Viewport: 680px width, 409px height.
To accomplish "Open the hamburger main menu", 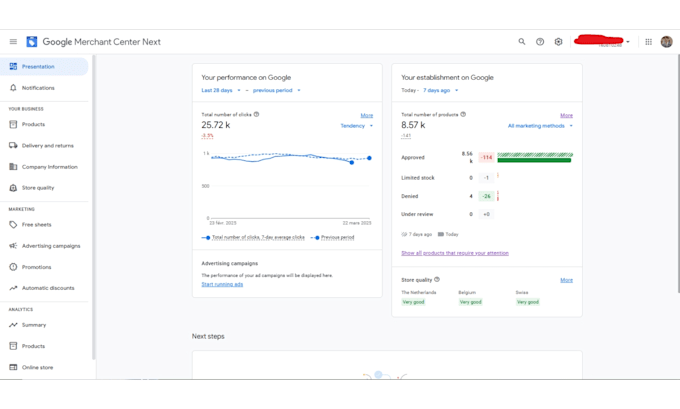I will (13, 42).
